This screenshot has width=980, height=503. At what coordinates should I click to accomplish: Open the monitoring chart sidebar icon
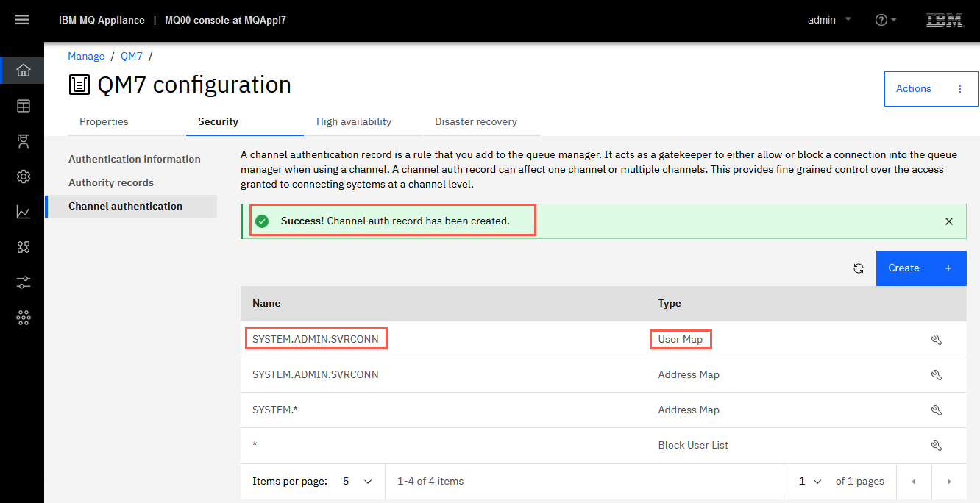(x=24, y=212)
